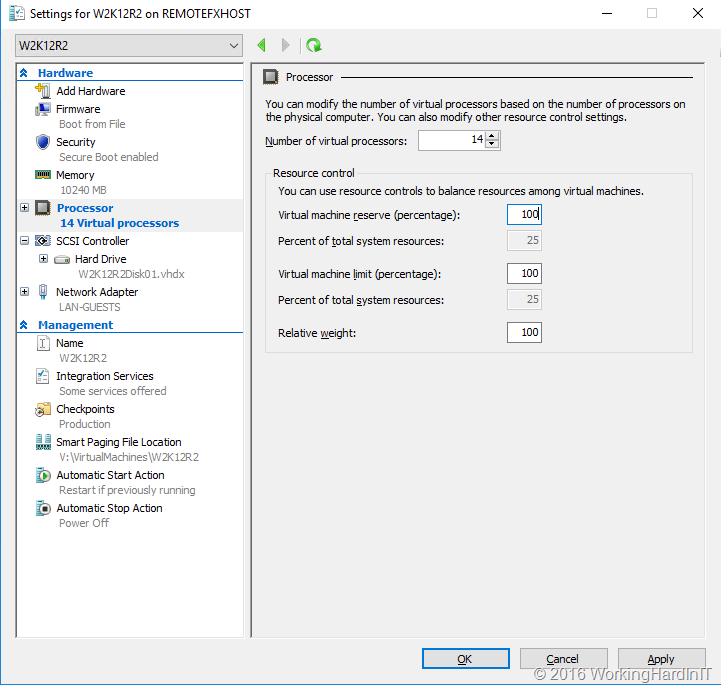Open Integration Services settings
This screenshot has width=721, height=685.
pyautogui.click(x=105, y=376)
